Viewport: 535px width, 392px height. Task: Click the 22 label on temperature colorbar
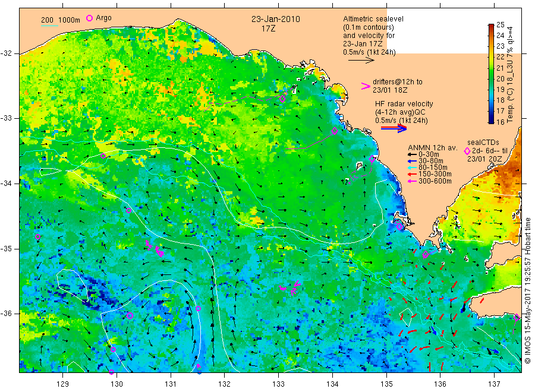(500, 57)
